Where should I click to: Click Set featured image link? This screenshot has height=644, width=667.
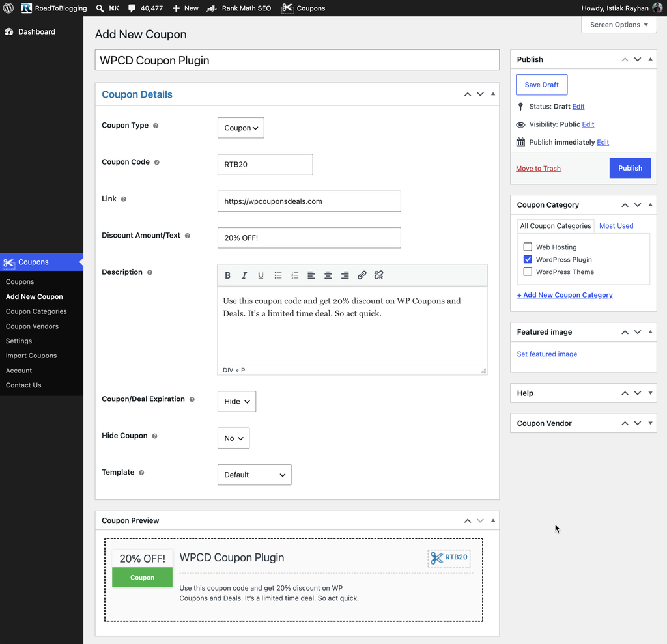pyautogui.click(x=546, y=354)
